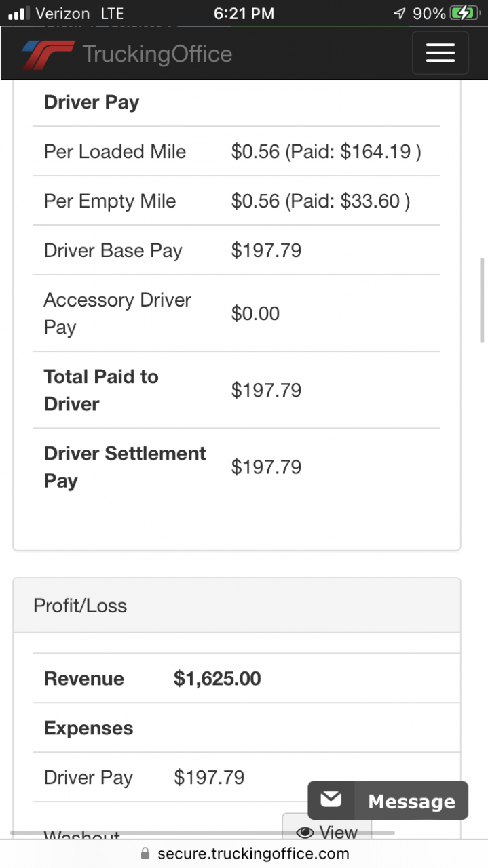Viewport: 488px width, 868px height.
Task: Select the Total Paid to Driver amount
Action: (x=266, y=390)
